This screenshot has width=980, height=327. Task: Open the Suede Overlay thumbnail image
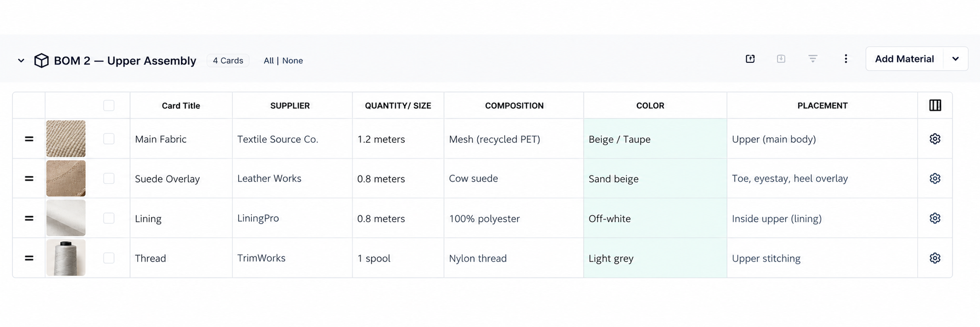(x=66, y=178)
